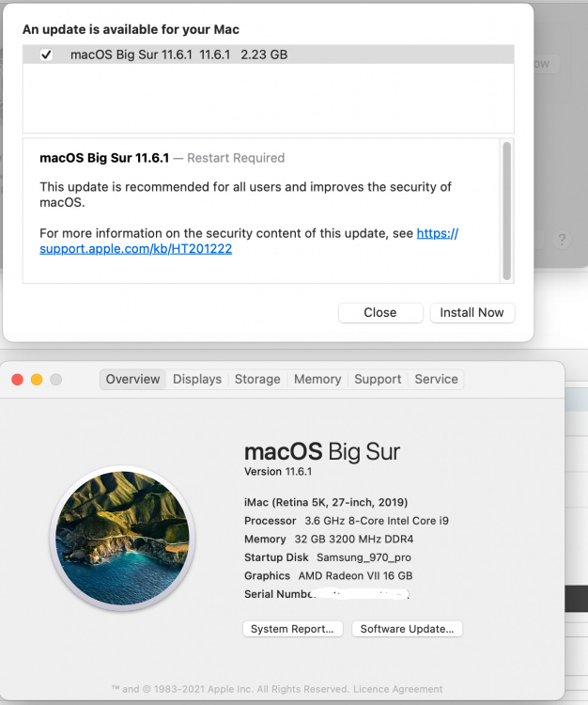Click the update description scrollbar
This screenshot has width=588, height=705.
coord(506,211)
